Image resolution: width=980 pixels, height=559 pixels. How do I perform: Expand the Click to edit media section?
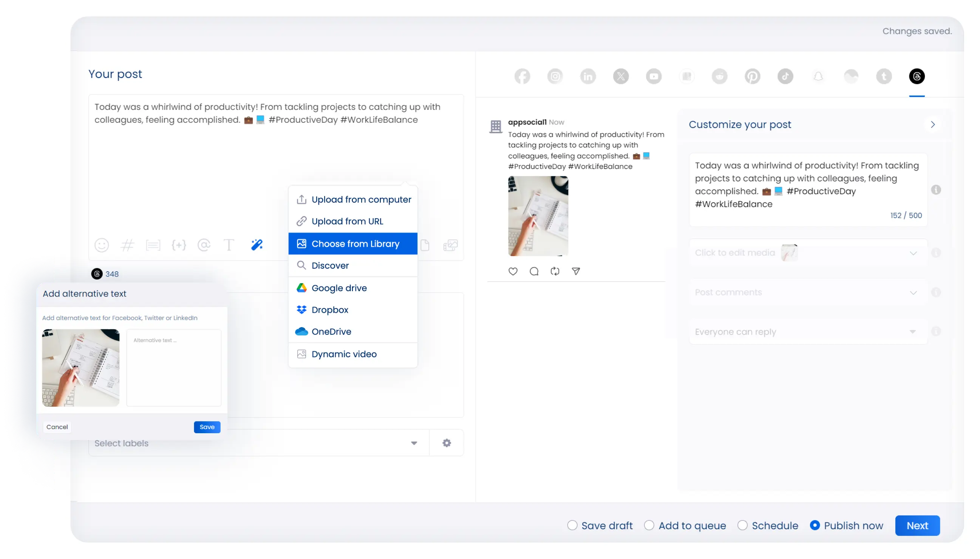click(808, 253)
